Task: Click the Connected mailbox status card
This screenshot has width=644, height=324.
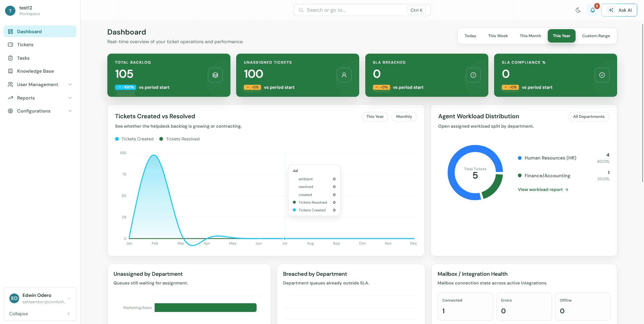Action: [x=465, y=307]
